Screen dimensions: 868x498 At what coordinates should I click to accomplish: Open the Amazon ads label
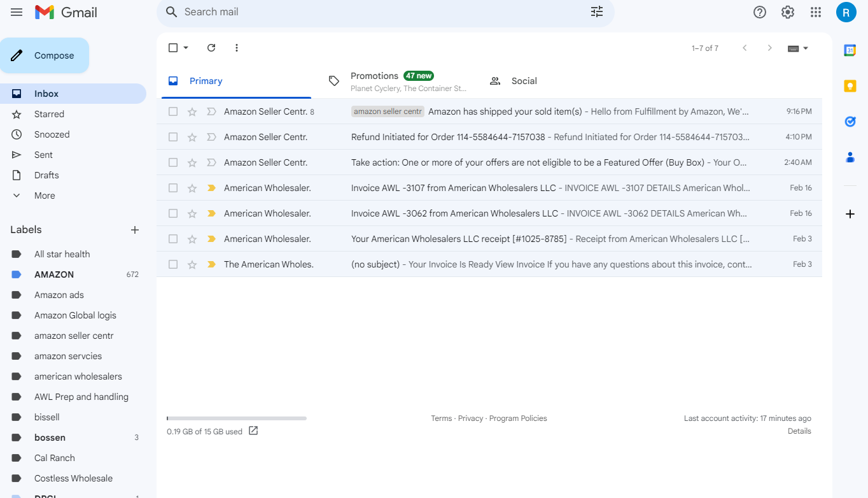pyautogui.click(x=73, y=295)
